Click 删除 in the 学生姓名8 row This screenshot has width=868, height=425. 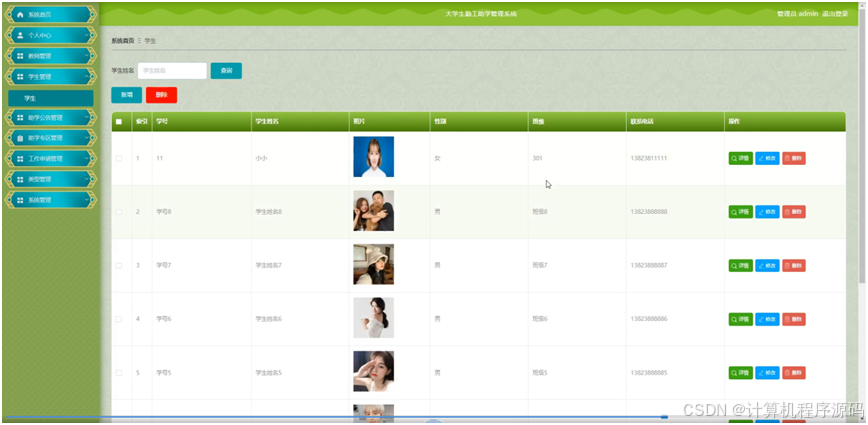[793, 212]
